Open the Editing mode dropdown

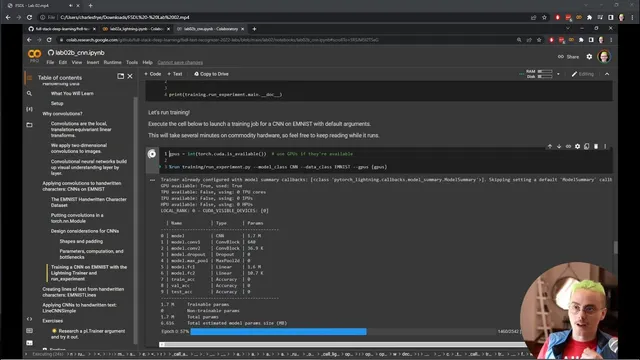(582, 74)
